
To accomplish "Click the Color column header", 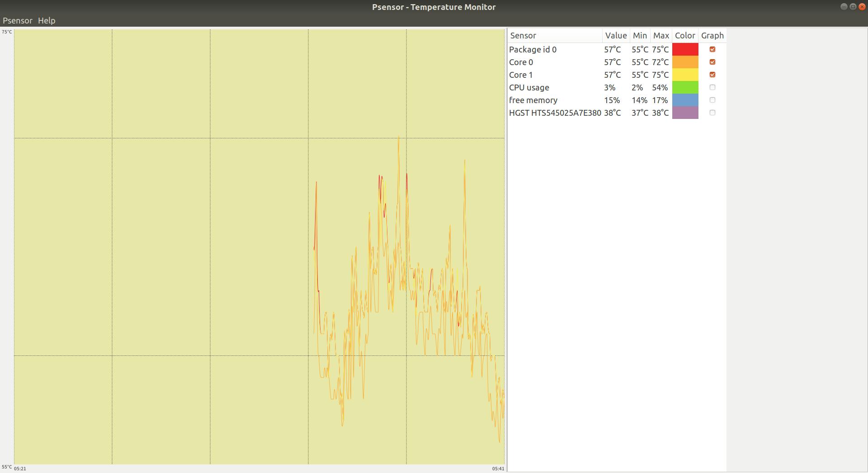I will [685, 35].
